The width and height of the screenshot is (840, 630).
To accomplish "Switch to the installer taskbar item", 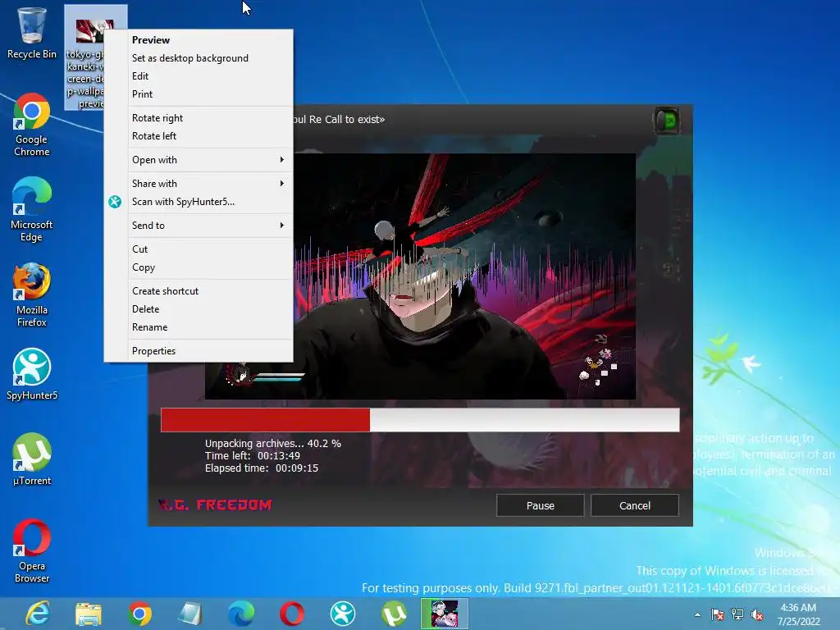I will tap(444, 614).
